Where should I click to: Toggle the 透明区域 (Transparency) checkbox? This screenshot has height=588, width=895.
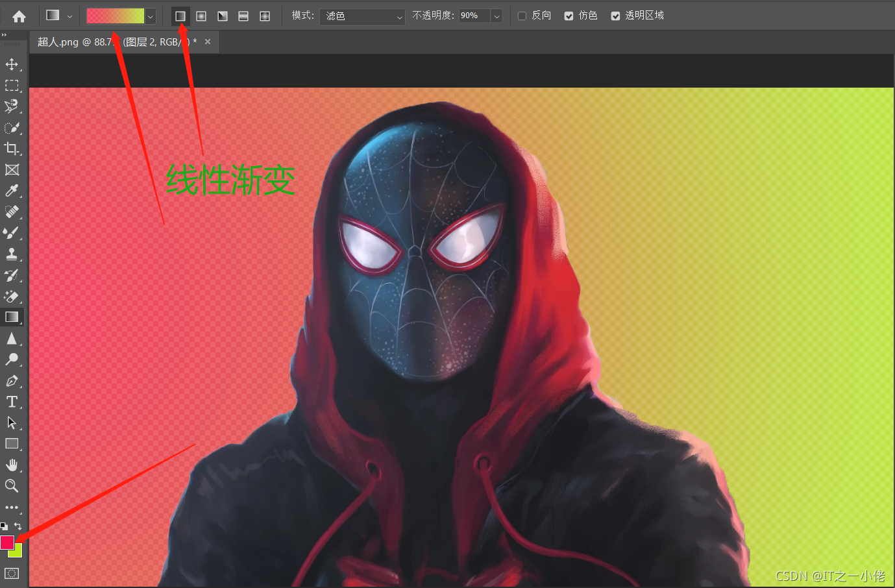pos(615,16)
